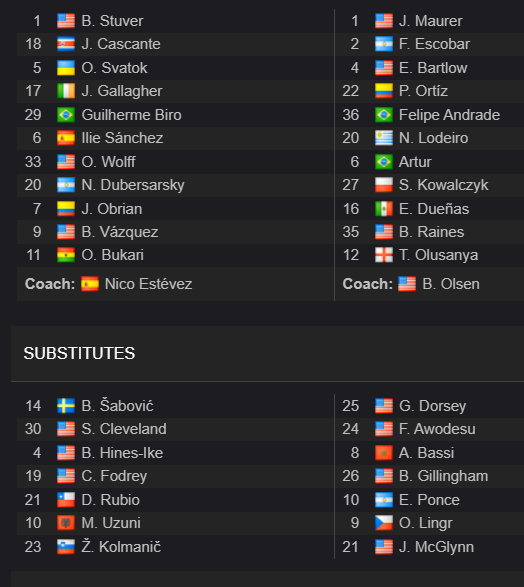Viewport: 524px width, 587px height.
Task: Click the Sweden flag next to B. Šabović
Action: coord(66,406)
